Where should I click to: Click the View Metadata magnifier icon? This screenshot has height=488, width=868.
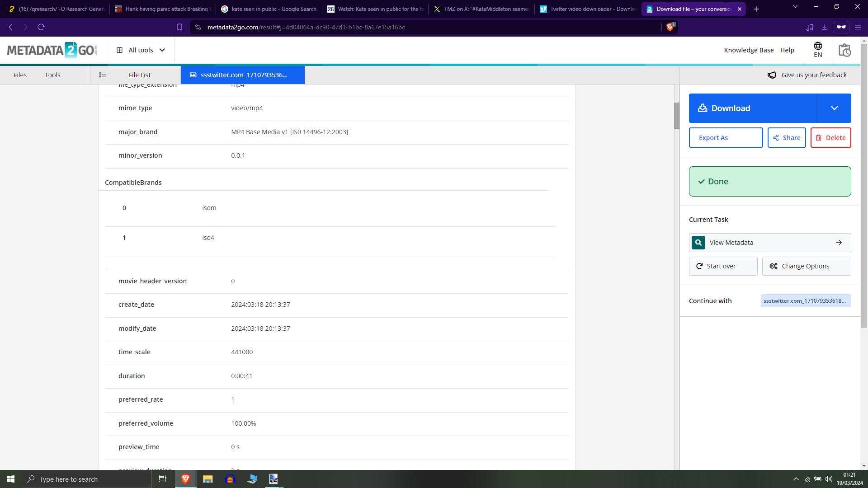(x=698, y=243)
